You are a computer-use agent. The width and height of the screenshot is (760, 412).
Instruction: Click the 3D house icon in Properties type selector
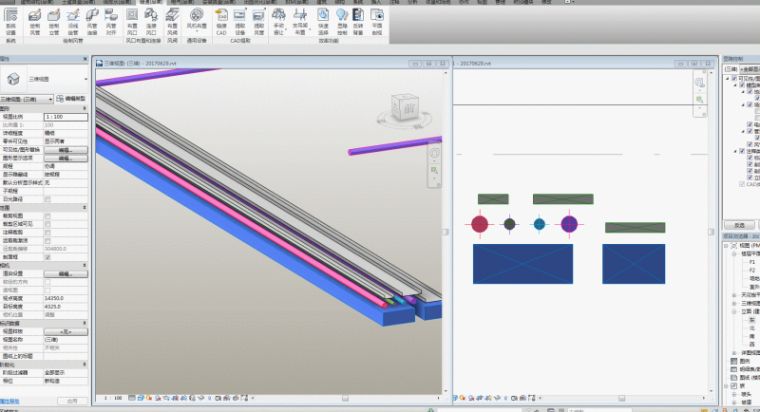pyautogui.click(x=14, y=79)
